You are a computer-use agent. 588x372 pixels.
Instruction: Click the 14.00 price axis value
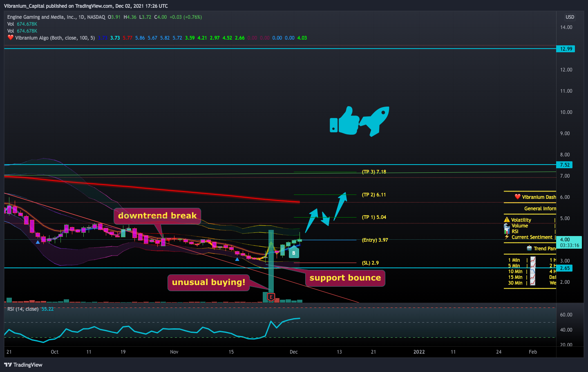(x=566, y=27)
